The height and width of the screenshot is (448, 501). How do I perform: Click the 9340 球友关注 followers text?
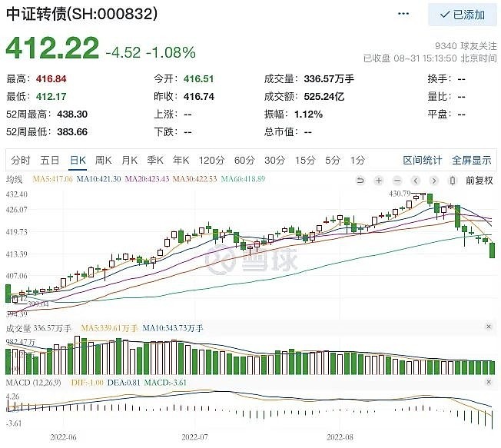[x=466, y=46]
